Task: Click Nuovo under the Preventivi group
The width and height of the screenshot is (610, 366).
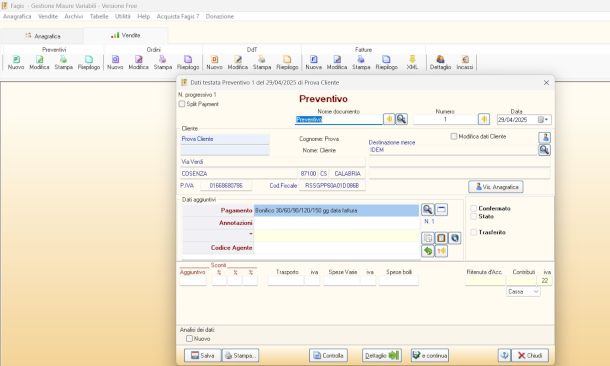Action: coord(16,63)
